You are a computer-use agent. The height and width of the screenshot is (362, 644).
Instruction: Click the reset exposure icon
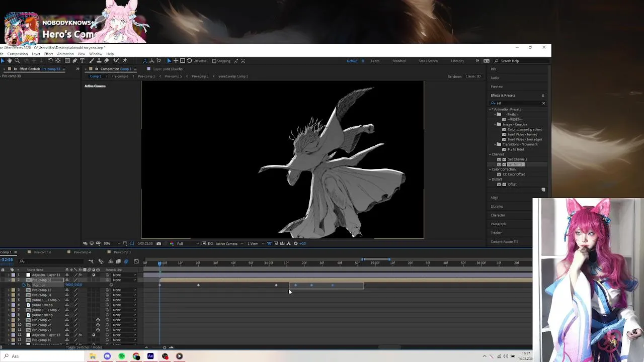click(x=295, y=243)
